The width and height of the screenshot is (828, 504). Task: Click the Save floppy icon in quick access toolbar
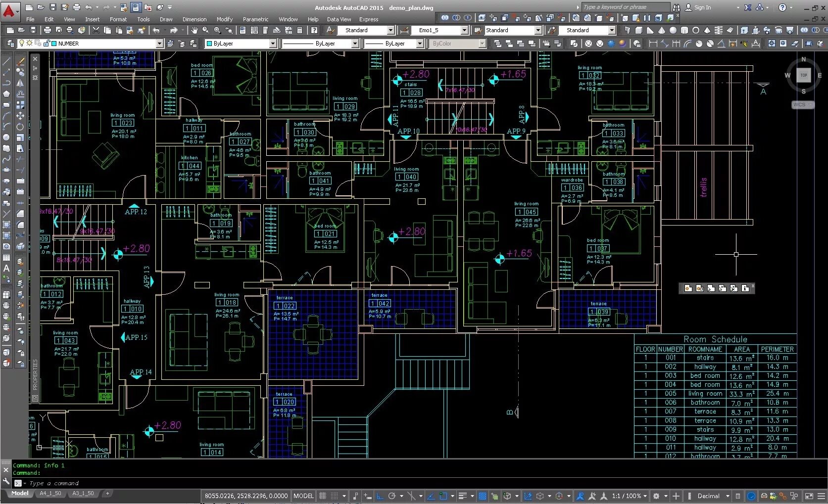(x=52, y=7)
